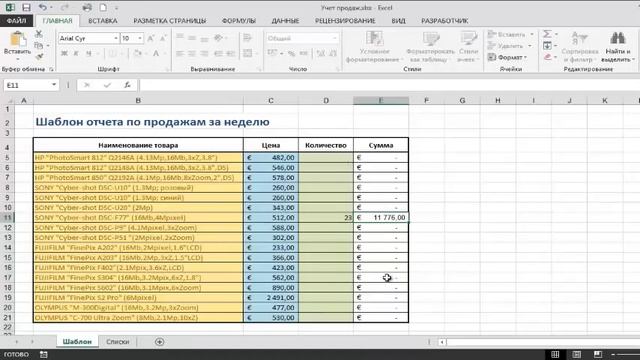Click the new document icon in the quick access toolbar

[x=103, y=7]
